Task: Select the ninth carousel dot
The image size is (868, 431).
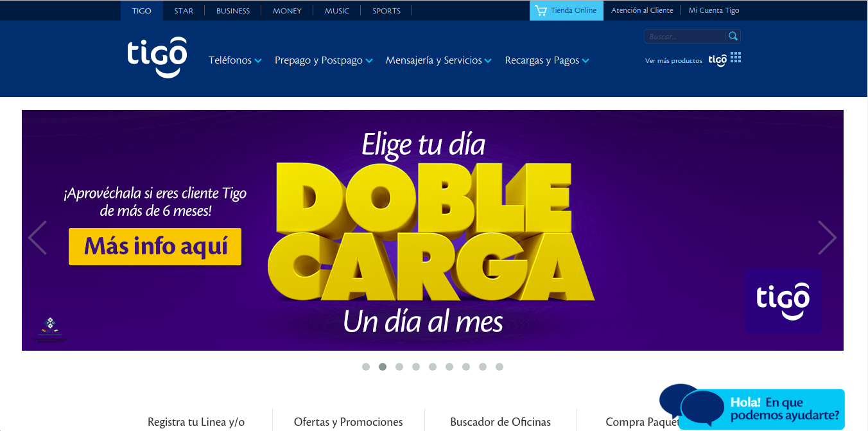Action: pos(499,367)
